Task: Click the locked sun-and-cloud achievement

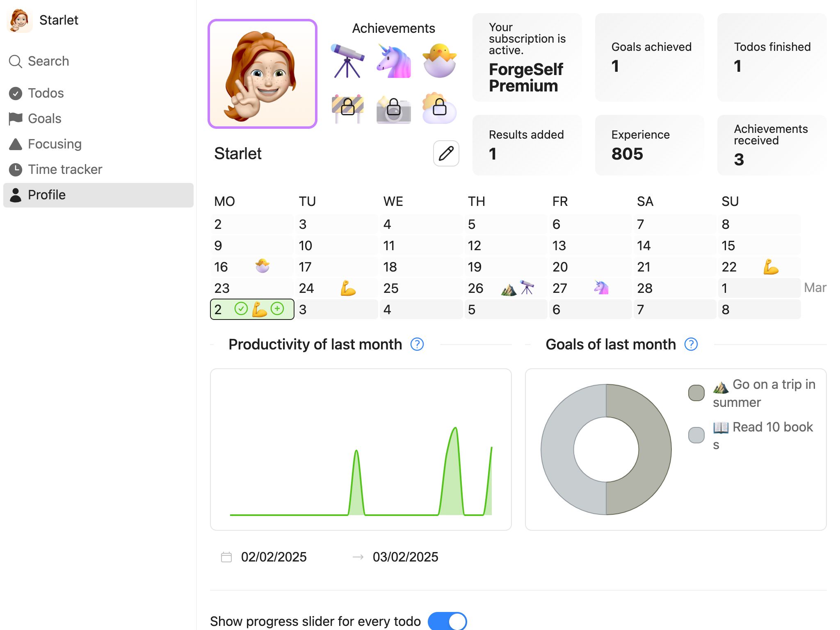Action: click(439, 108)
